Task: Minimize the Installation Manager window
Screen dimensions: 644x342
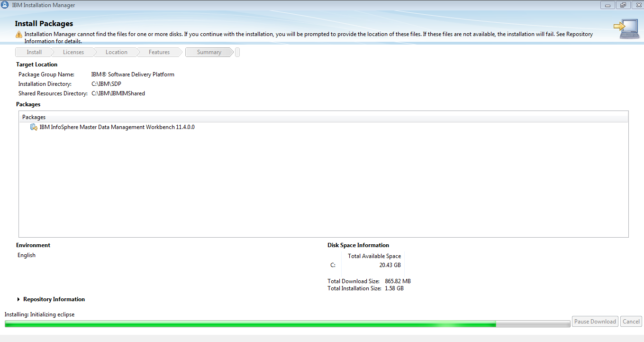Action: (608, 5)
